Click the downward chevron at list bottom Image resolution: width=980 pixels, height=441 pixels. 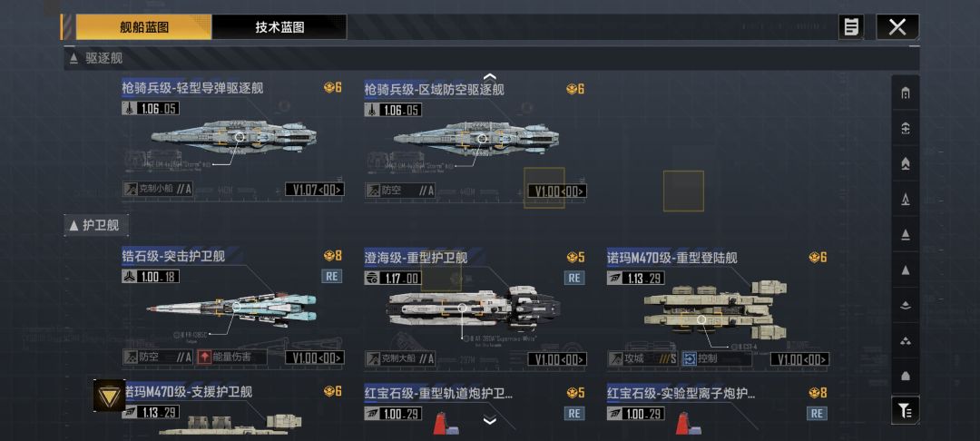point(490,420)
